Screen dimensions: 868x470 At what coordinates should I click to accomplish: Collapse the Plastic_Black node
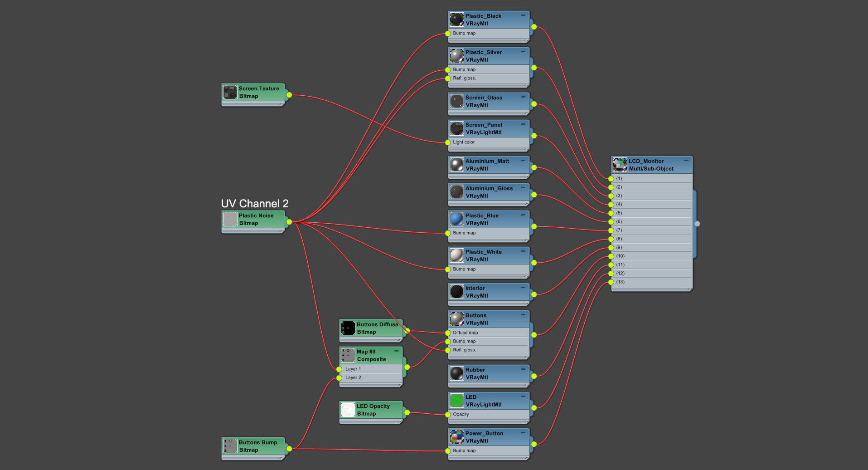point(523,15)
